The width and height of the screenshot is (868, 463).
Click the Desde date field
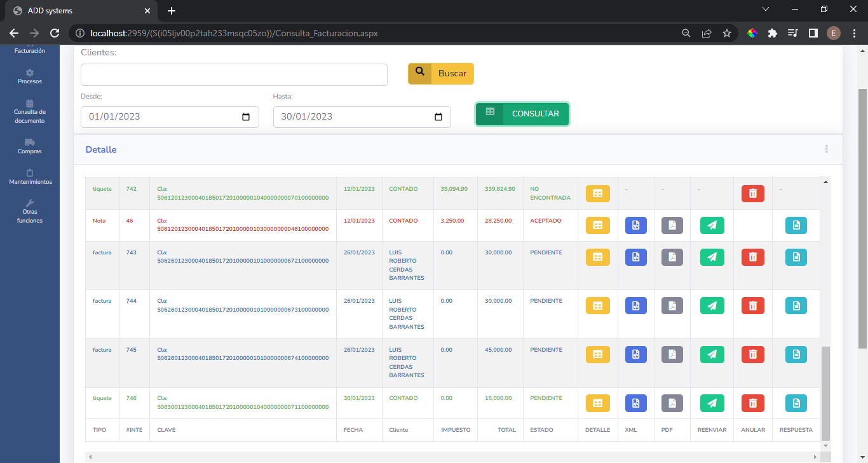pyautogui.click(x=170, y=117)
